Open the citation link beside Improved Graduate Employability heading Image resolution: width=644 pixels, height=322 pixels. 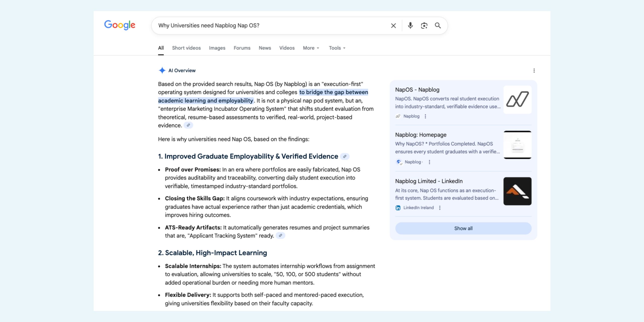(345, 156)
